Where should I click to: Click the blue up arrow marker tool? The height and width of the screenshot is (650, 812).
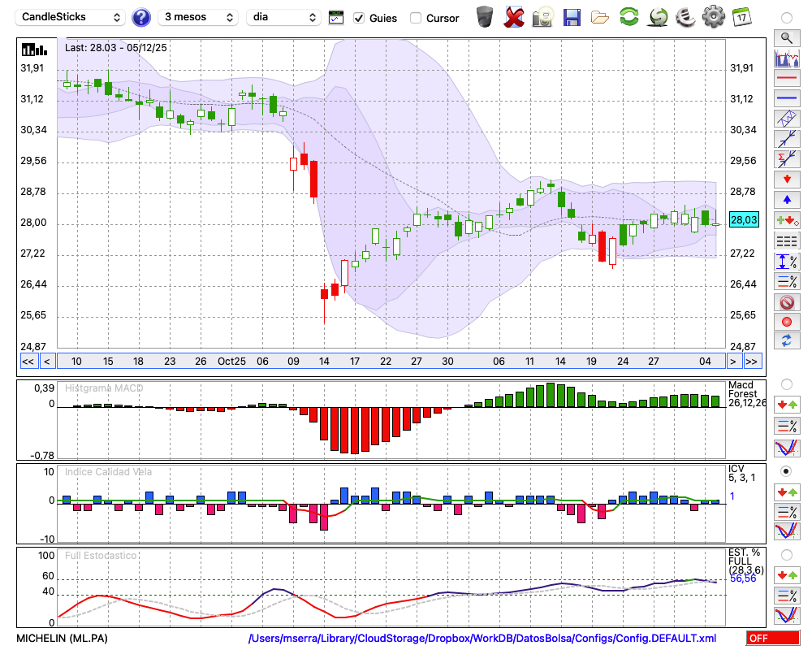(x=786, y=199)
